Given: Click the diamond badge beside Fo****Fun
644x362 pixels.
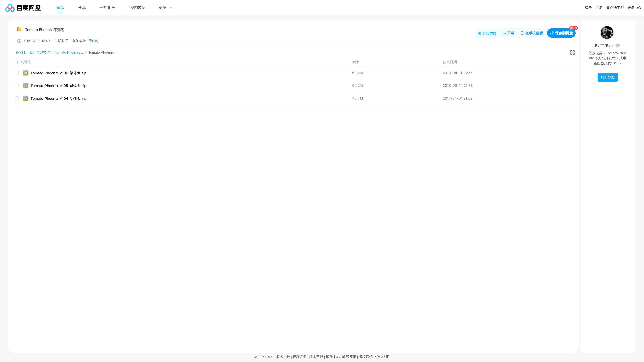Looking at the screenshot, I should [618, 45].
